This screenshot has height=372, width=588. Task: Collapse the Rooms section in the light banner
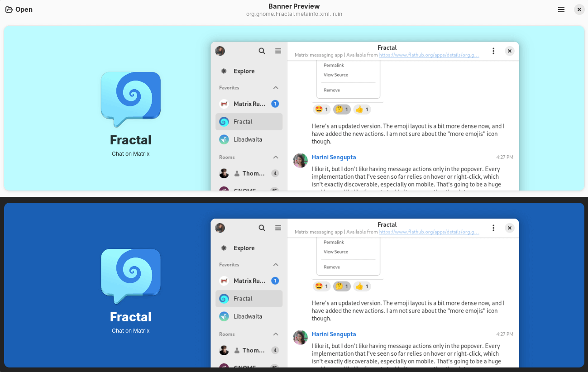[x=276, y=157]
